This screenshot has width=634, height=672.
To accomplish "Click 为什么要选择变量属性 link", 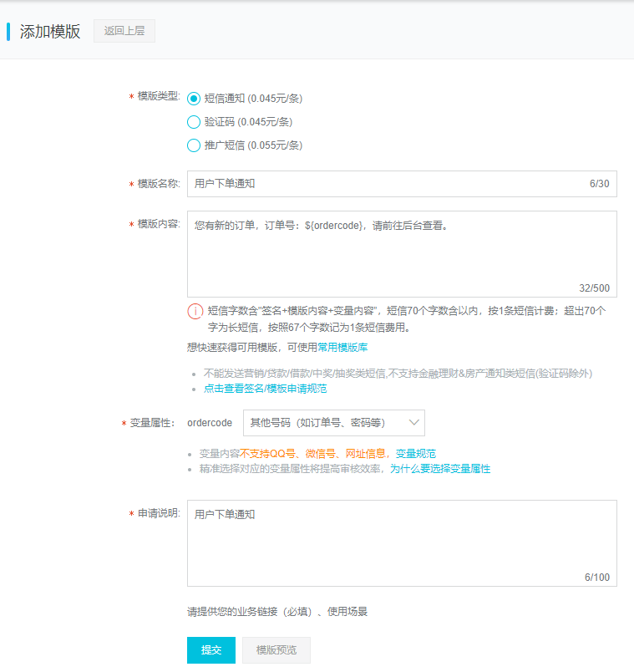I will click(x=440, y=469).
